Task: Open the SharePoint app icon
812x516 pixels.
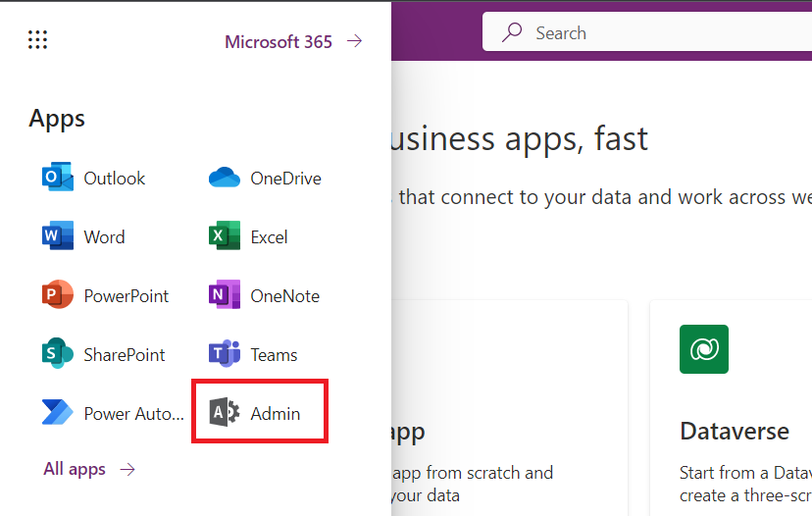Action: click(x=58, y=353)
